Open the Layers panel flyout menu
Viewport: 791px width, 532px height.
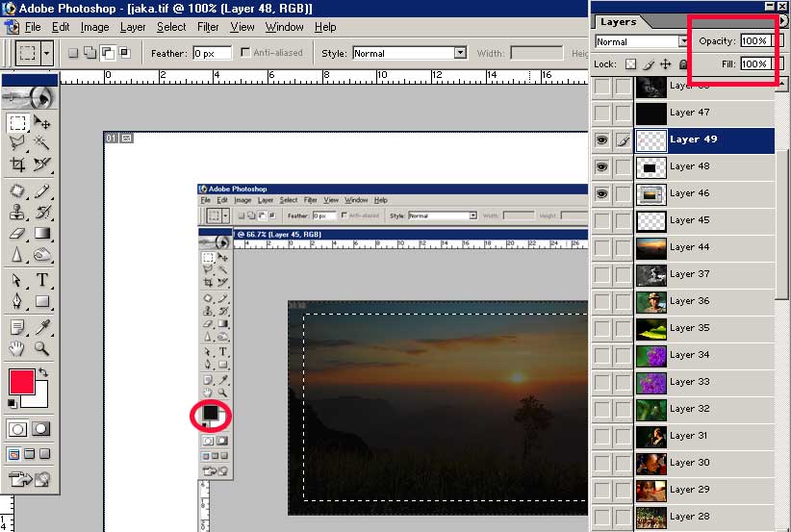[782, 21]
